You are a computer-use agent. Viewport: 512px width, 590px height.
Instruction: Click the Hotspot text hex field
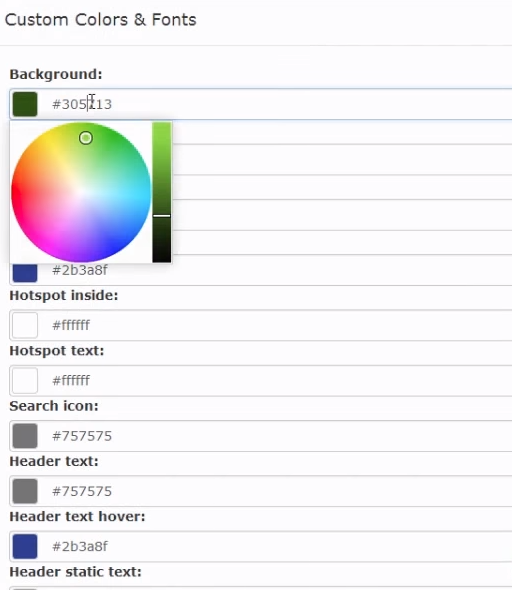(261, 380)
